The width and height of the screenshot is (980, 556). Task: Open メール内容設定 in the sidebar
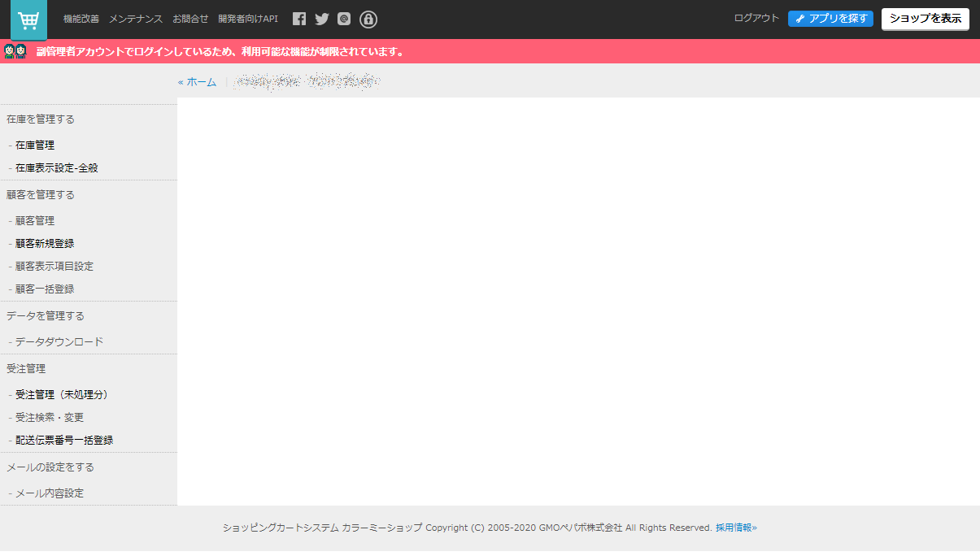click(50, 493)
